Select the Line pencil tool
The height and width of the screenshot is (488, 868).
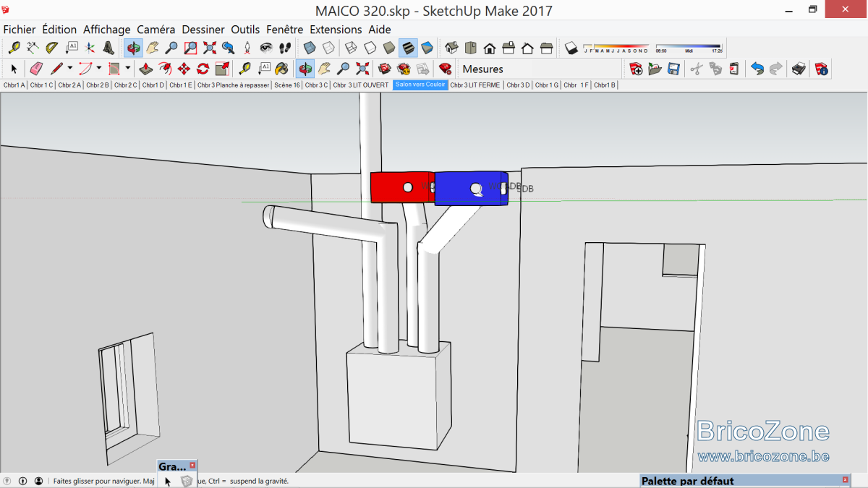pyautogui.click(x=56, y=69)
